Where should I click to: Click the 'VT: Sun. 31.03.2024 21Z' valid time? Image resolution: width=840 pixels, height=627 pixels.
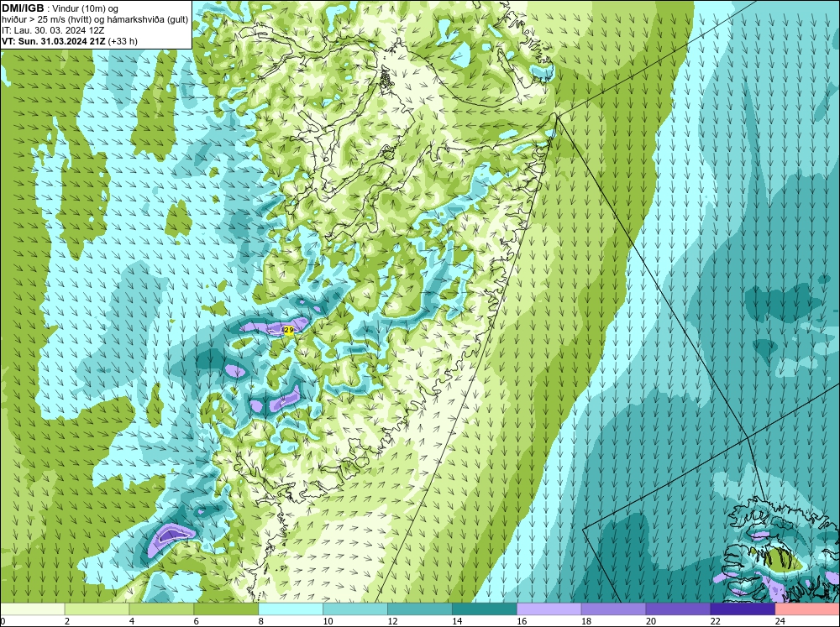pos(54,41)
